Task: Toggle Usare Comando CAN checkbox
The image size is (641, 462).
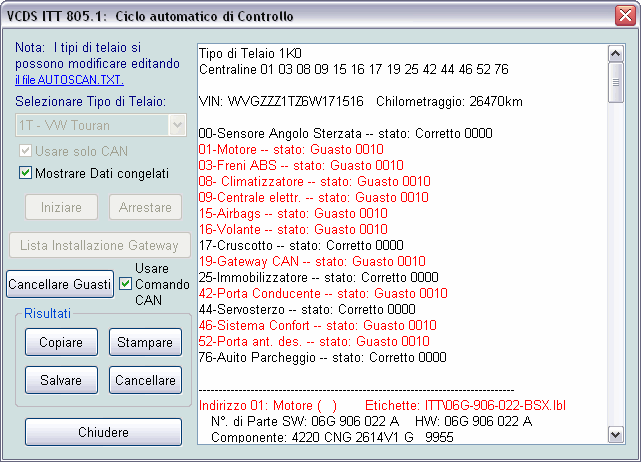Action: click(126, 284)
